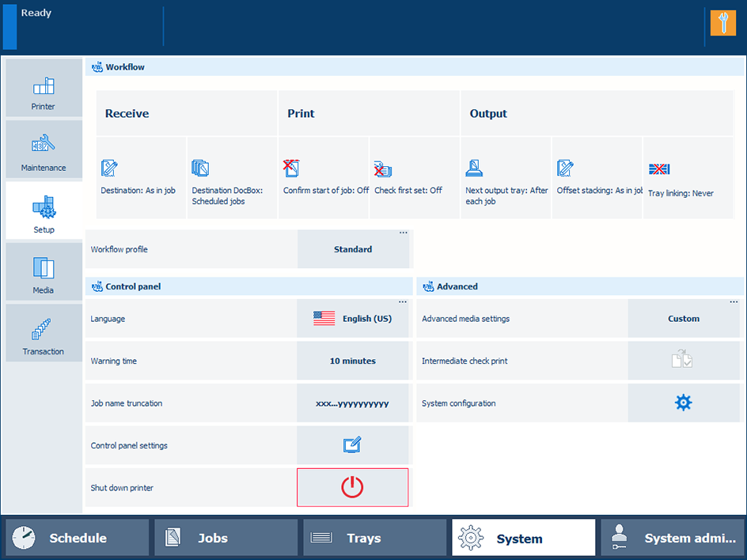
Task: Open Advanced media settings Custom selector
Action: click(683, 319)
